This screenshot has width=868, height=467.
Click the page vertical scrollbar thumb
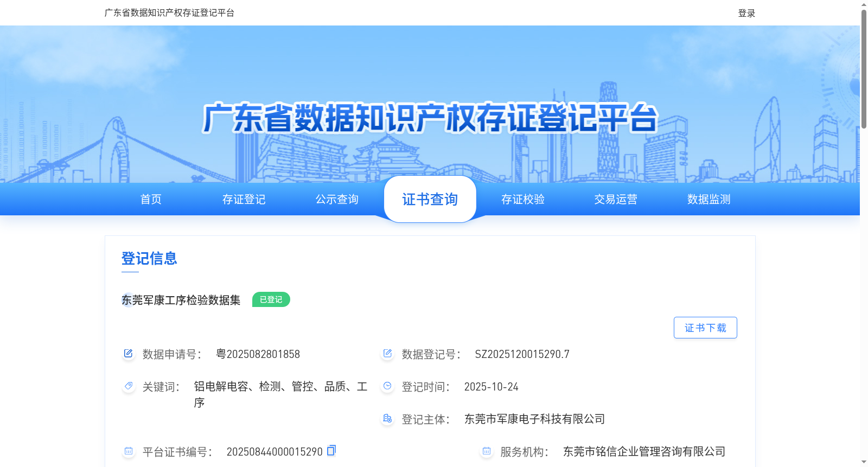point(864,68)
